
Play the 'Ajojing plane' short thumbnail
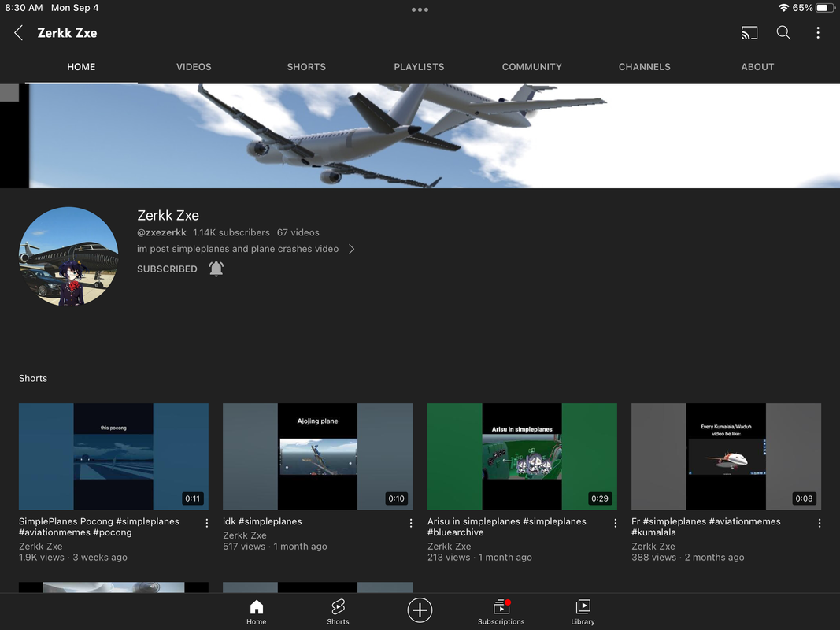point(318,457)
